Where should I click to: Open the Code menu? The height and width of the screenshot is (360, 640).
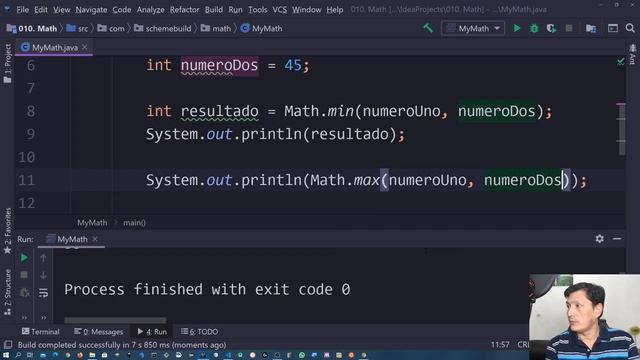(x=122, y=9)
